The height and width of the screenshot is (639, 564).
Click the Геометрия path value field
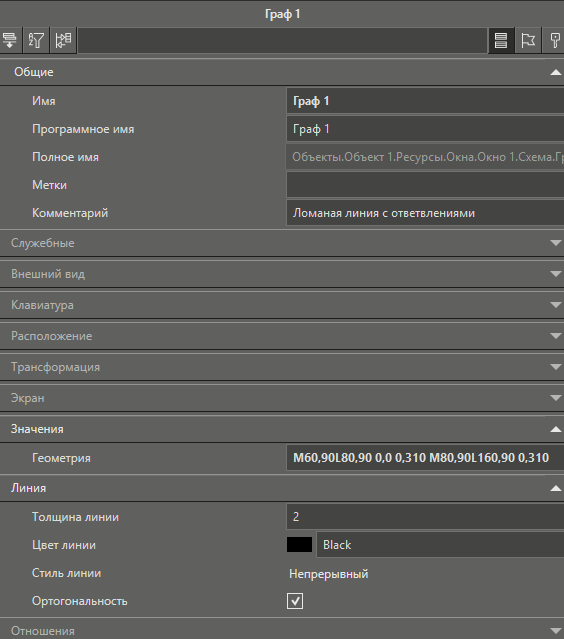coord(425,458)
